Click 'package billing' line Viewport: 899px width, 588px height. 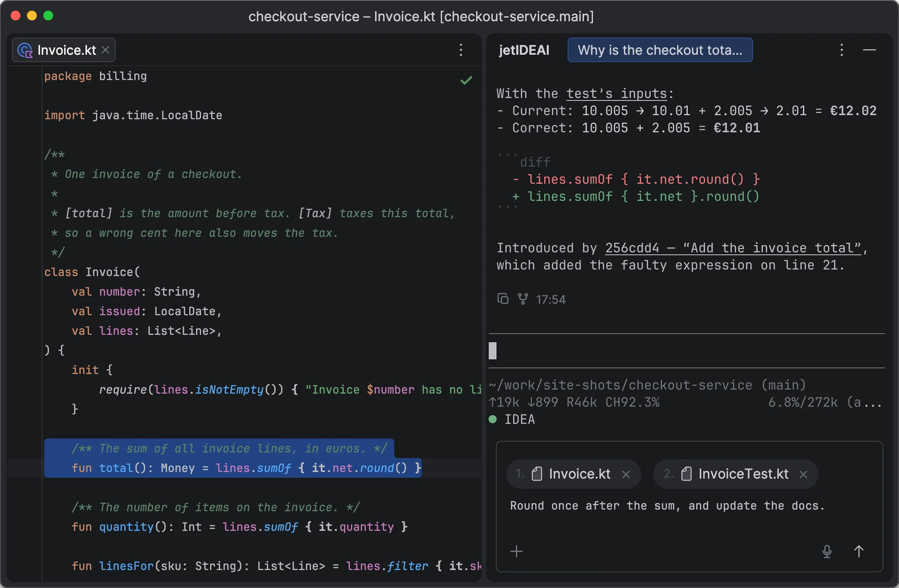point(96,76)
